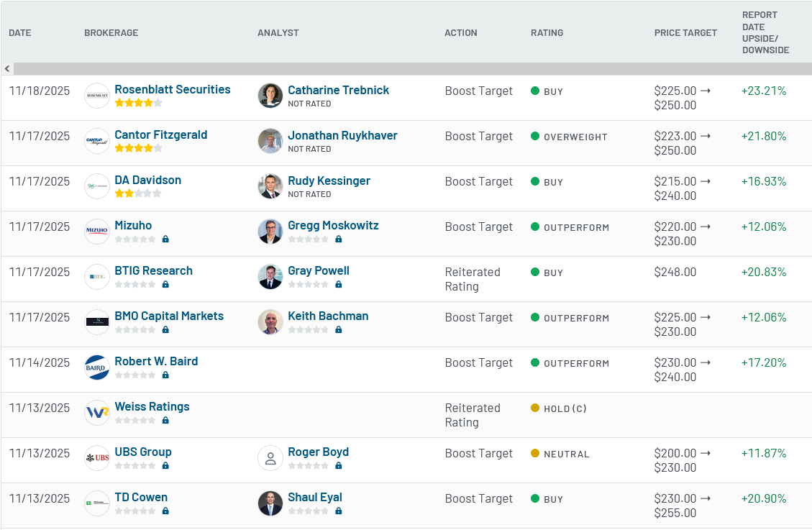Viewport: 812px width, 530px height.
Task: Click the star rating under DA Davidson
Action: [138, 193]
